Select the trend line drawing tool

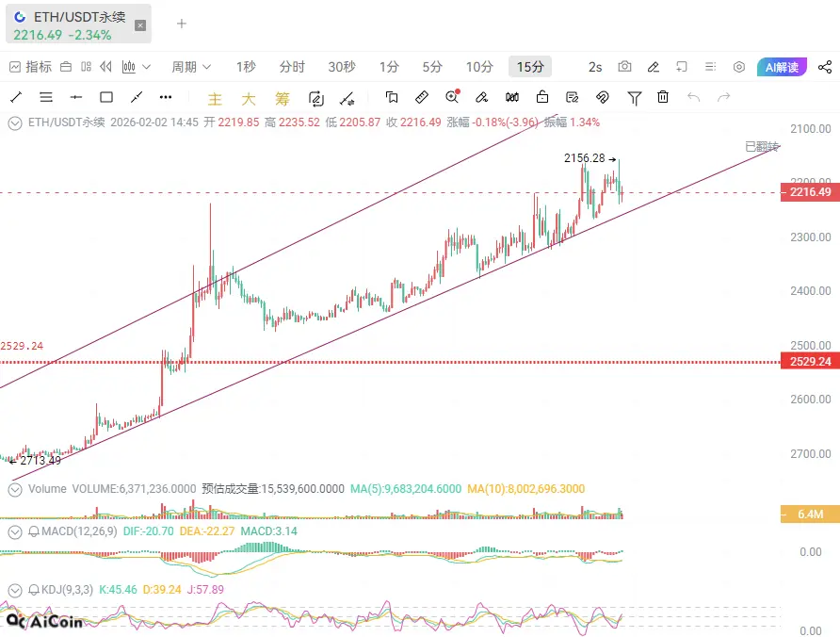tap(16, 97)
